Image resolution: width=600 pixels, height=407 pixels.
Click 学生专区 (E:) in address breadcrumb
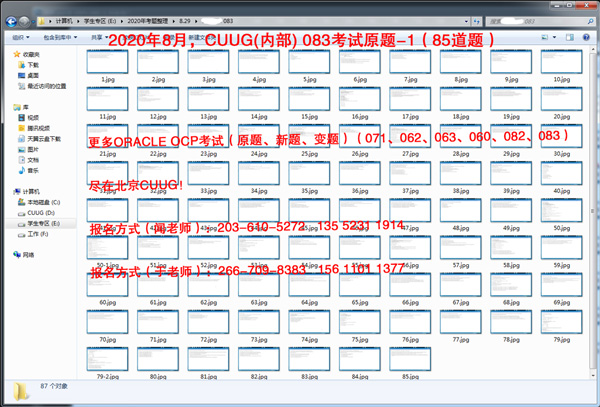pos(100,21)
